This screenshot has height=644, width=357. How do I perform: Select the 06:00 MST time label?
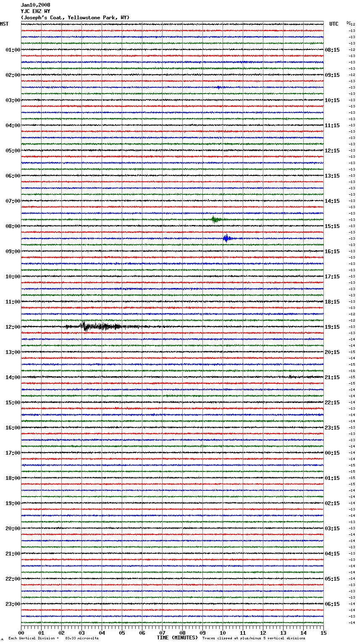coord(13,176)
